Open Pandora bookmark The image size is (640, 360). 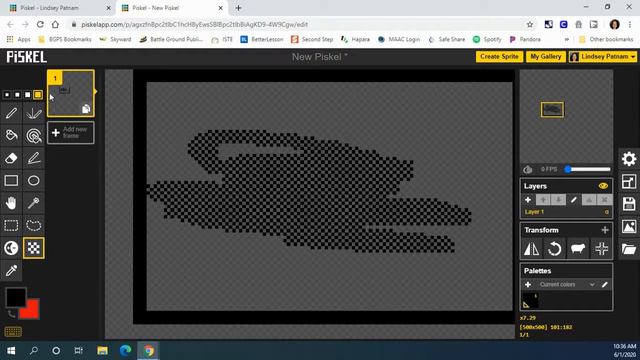coord(525,39)
